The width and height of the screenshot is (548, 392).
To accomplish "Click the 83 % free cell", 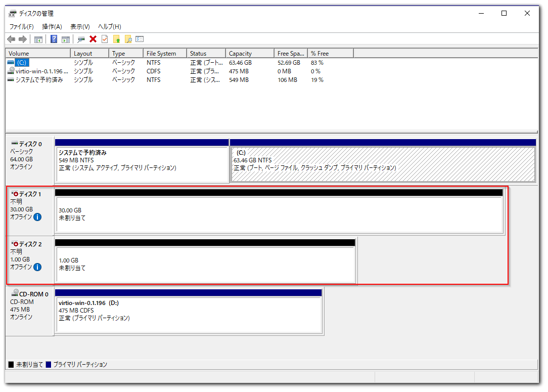I will tap(317, 63).
